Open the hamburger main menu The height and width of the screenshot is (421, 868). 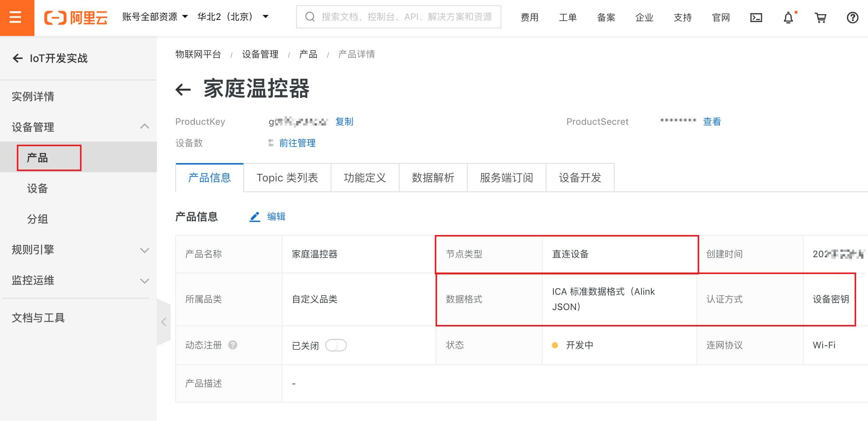click(x=16, y=17)
